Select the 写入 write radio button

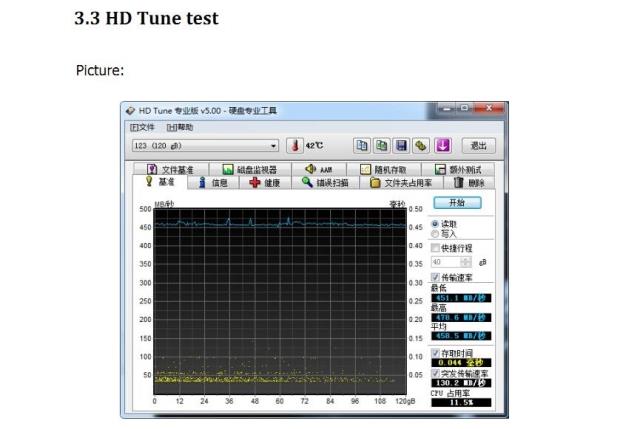tap(435, 234)
